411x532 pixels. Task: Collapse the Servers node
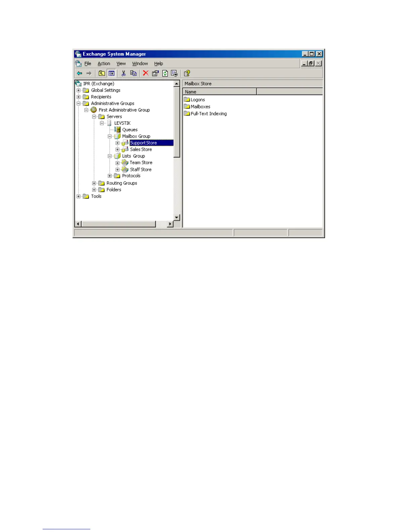click(94, 117)
